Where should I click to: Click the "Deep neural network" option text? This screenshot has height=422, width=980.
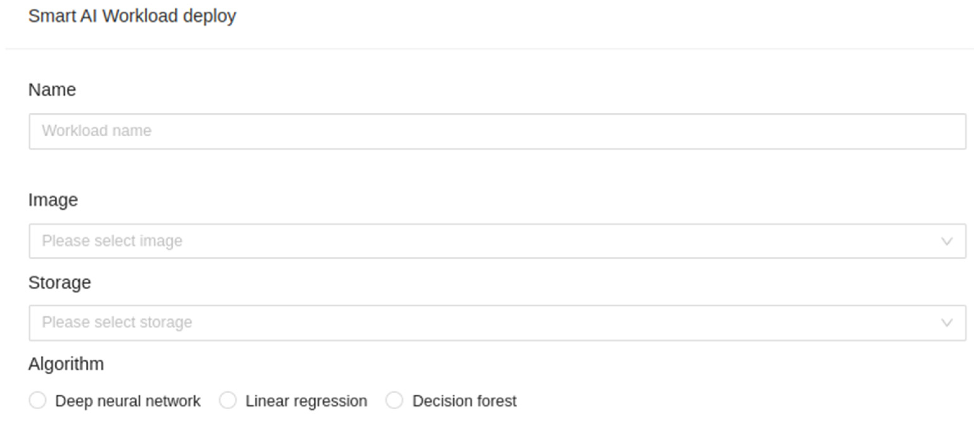pyautogui.click(x=127, y=401)
